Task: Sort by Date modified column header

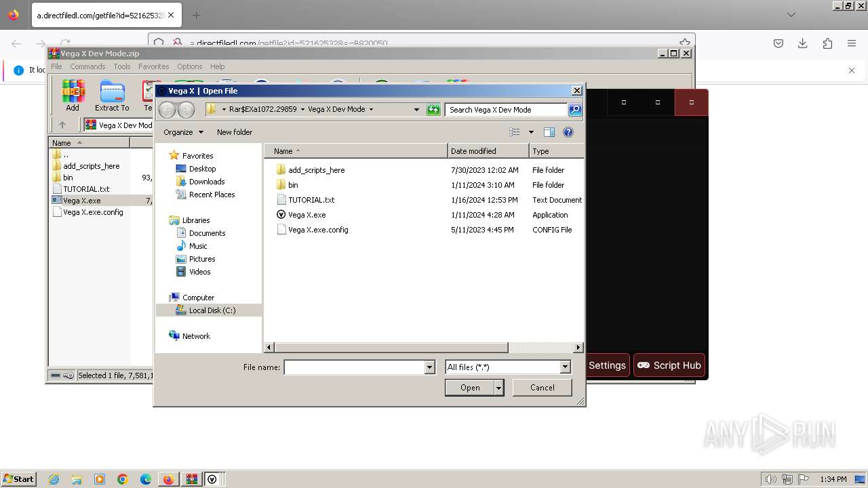Action: coord(488,151)
